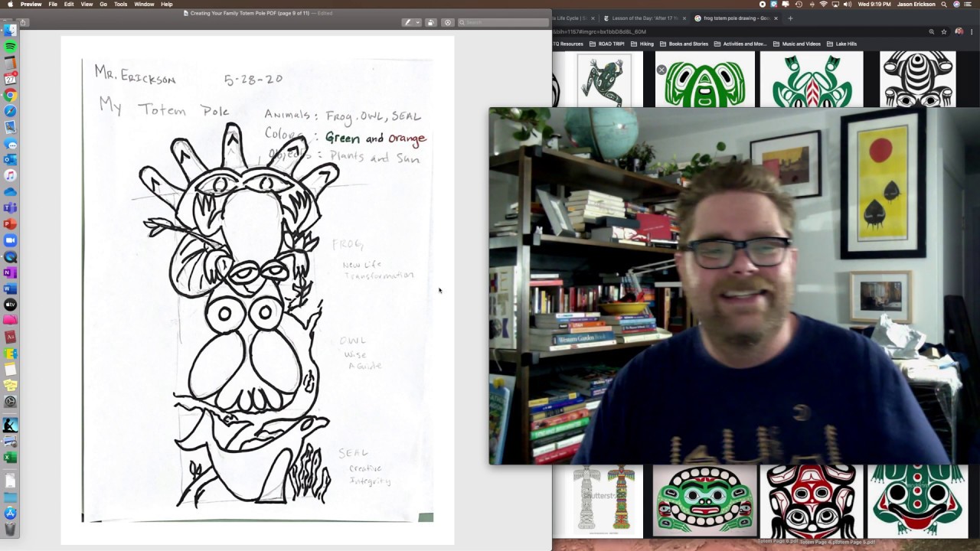Open the Lake Hills bookmarks folder

tap(841, 44)
